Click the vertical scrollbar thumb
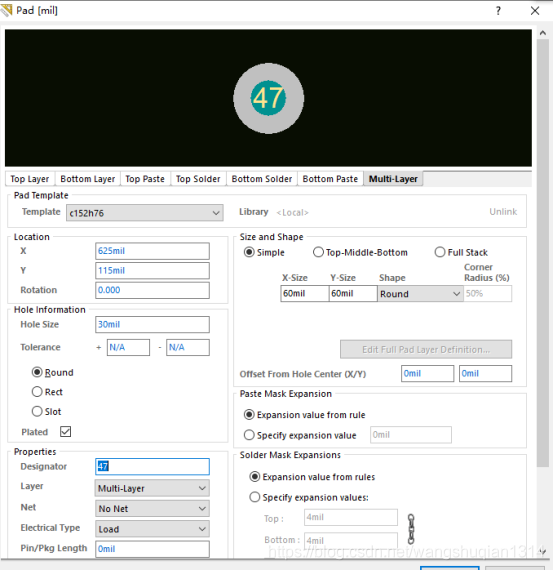 tap(543, 253)
